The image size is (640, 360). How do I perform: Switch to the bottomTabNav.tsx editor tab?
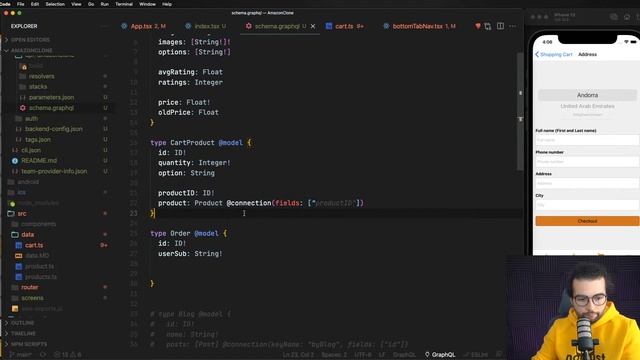tap(420, 26)
